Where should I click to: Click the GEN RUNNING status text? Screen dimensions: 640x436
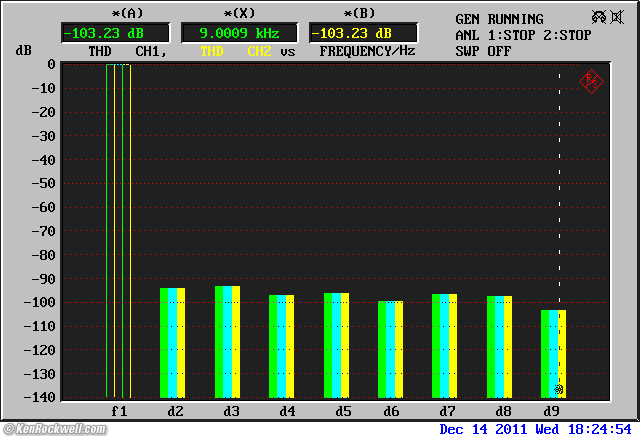(x=499, y=19)
